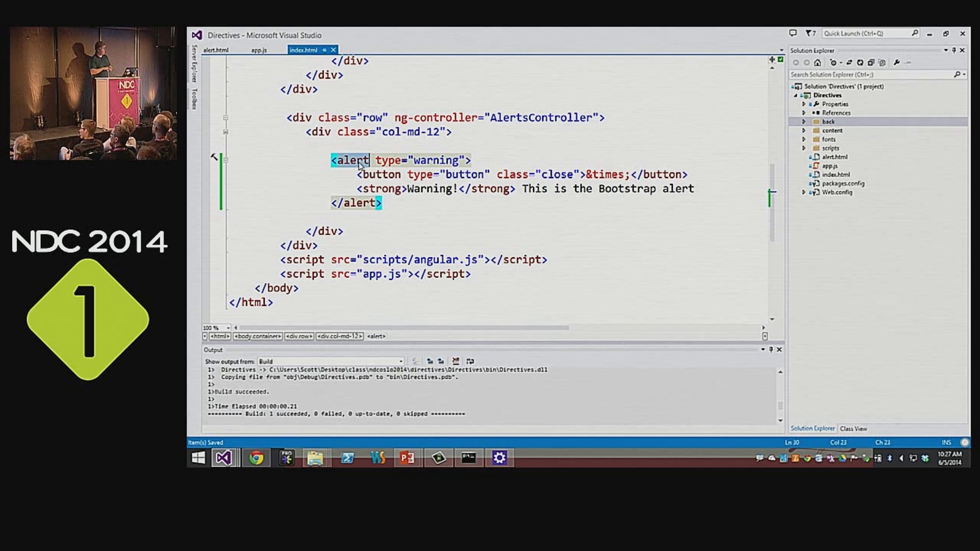980x551 pixels.
Task: Open the Pending Changes Filter in Solution Explorer
Action: (833, 63)
